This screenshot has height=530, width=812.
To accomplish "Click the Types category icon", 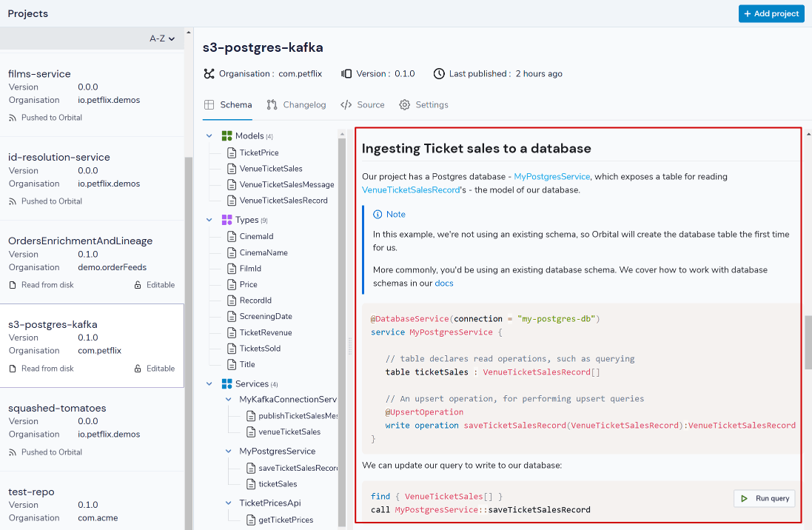I will pos(227,220).
